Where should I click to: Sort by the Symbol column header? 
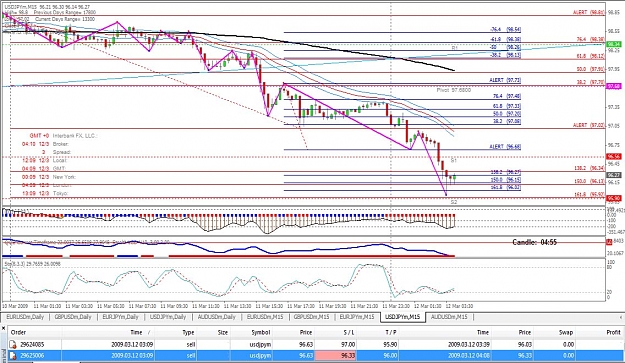coord(261,332)
